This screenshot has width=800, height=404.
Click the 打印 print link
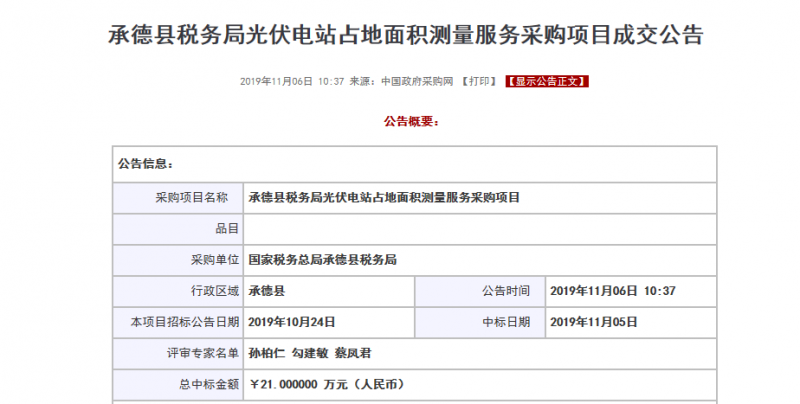tap(479, 81)
